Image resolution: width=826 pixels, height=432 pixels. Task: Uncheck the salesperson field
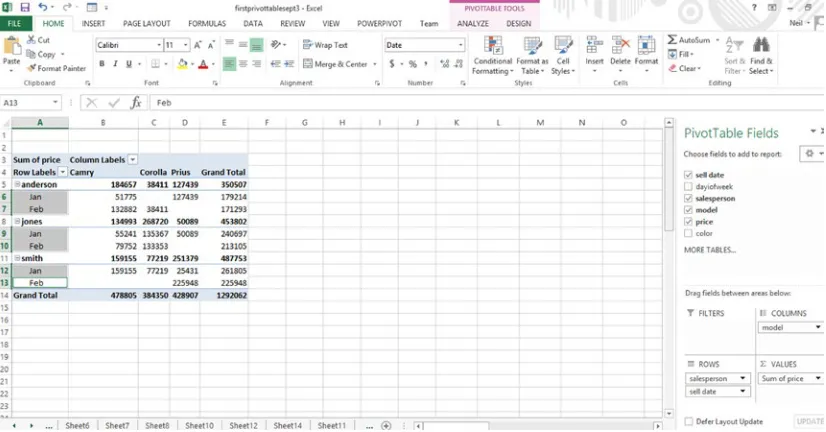pyautogui.click(x=688, y=199)
